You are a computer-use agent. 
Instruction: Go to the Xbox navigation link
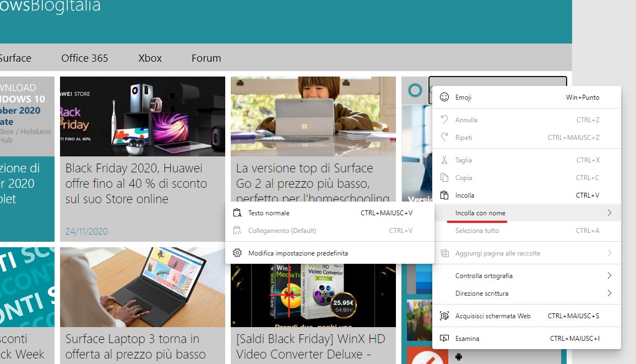pyautogui.click(x=150, y=58)
